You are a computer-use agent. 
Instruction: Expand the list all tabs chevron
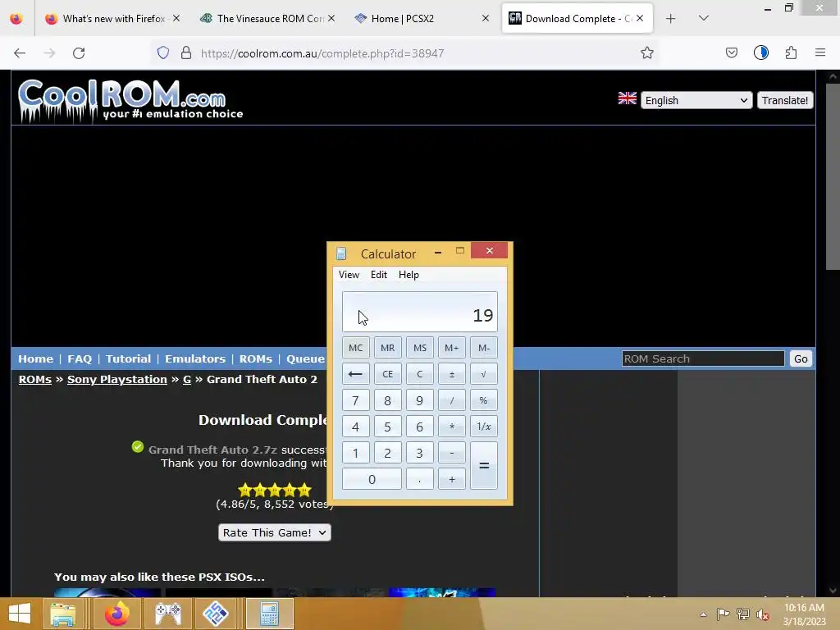[x=704, y=19]
